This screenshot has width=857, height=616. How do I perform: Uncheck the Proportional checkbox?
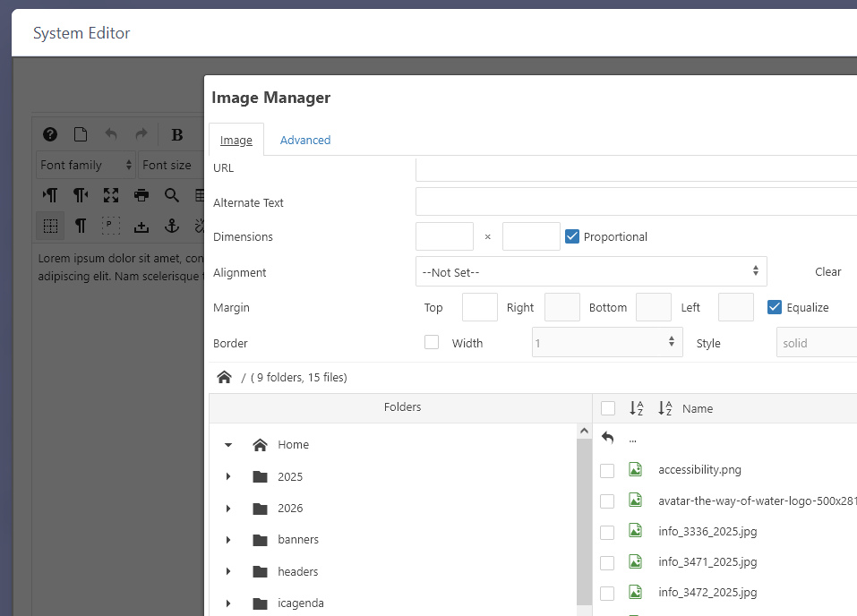click(x=573, y=236)
